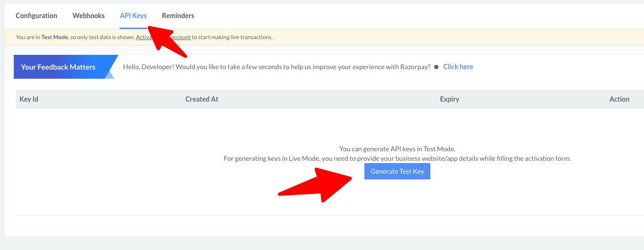Image resolution: width=644 pixels, height=250 pixels.
Task: Select the API Keys tab
Action: click(x=133, y=16)
